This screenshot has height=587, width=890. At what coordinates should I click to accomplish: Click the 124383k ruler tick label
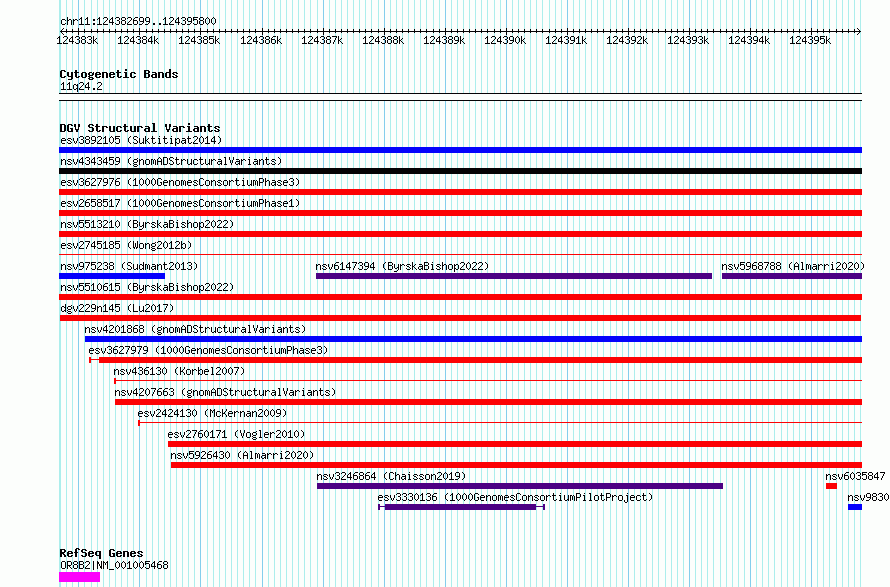[x=77, y=40]
